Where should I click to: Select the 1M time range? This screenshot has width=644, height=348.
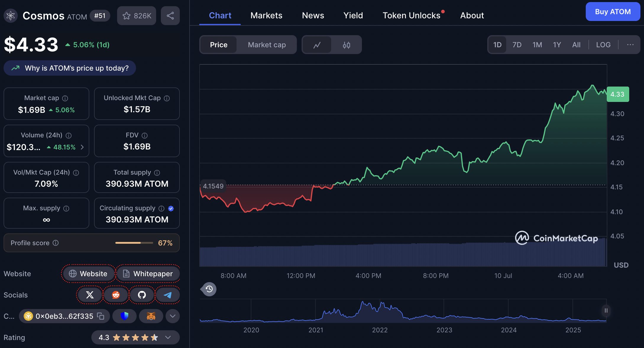tap(537, 45)
